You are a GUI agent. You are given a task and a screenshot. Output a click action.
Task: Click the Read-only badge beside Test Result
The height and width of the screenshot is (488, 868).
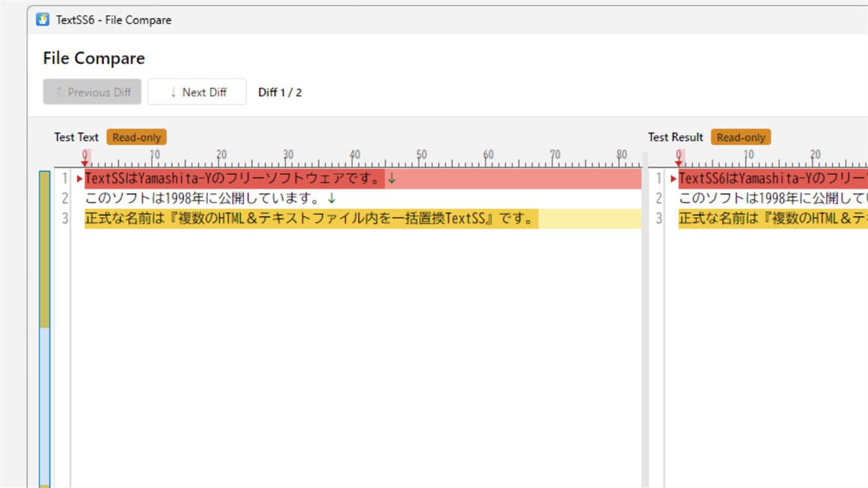pyautogui.click(x=741, y=137)
